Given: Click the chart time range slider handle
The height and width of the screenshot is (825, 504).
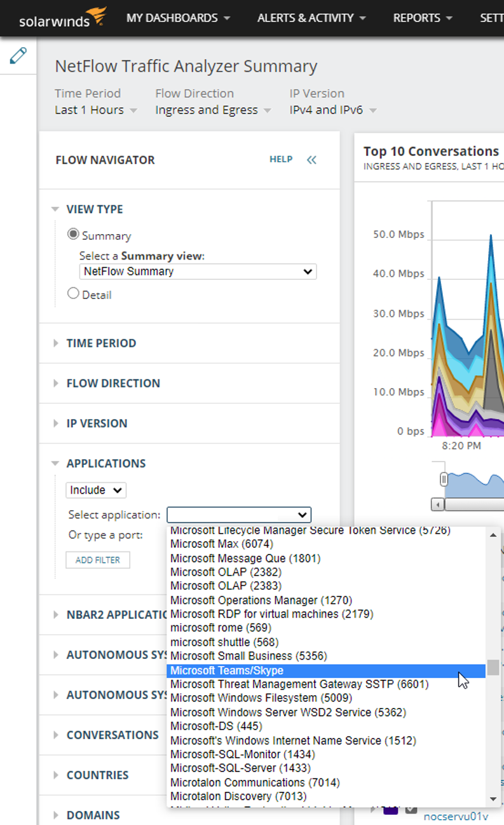Looking at the screenshot, I should (x=444, y=479).
